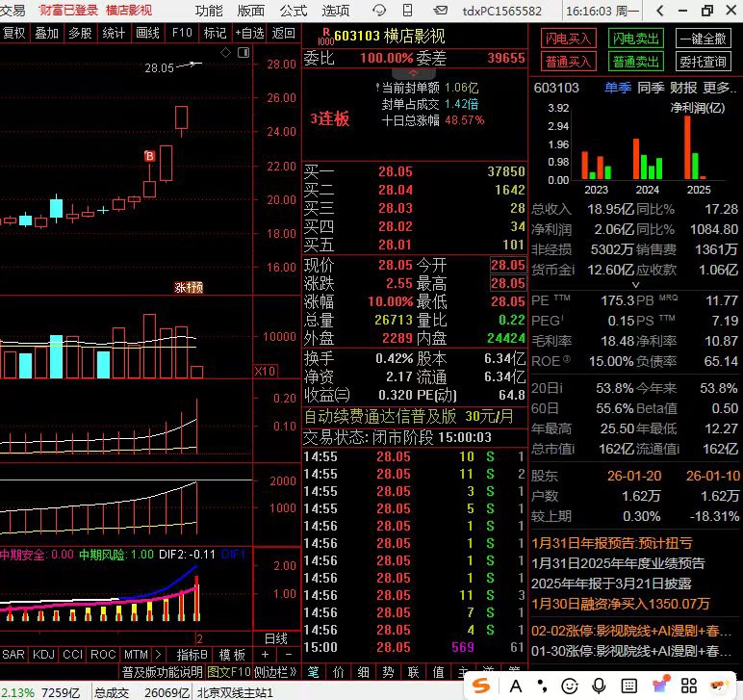
Task: Open the 1月31日年报预告 news item
Action: (611, 543)
